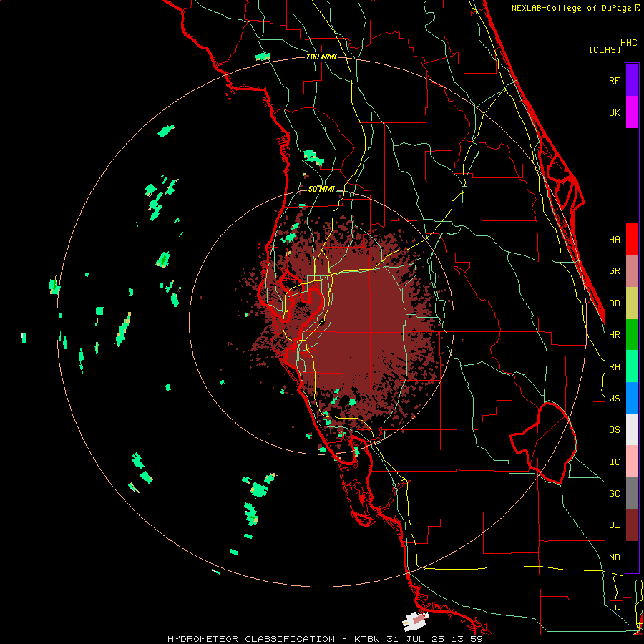644x644 pixels.
Task: Click the HR legend label
Action: click(x=614, y=335)
